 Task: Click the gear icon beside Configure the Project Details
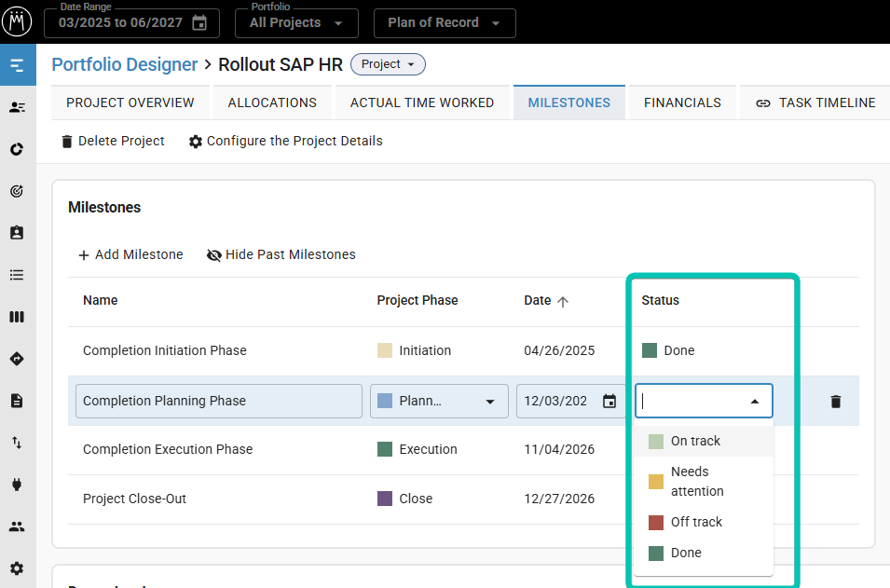196,142
